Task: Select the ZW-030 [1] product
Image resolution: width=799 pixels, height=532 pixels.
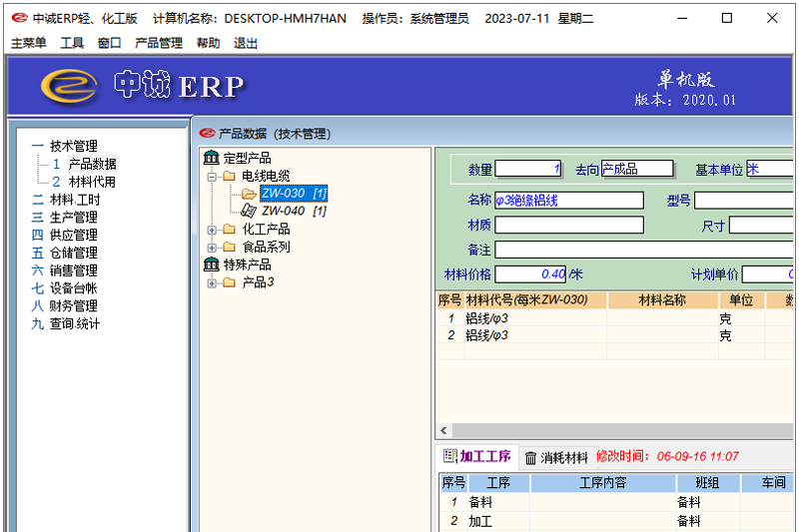Action: [294, 194]
